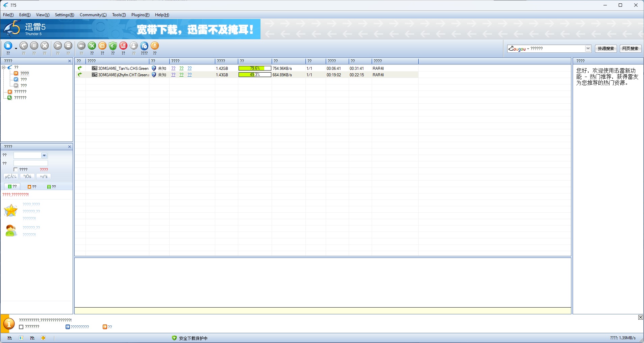The height and width of the screenshot is (343, 644).
Task: Tick the checkbox in the login panel
Action: 16,169
